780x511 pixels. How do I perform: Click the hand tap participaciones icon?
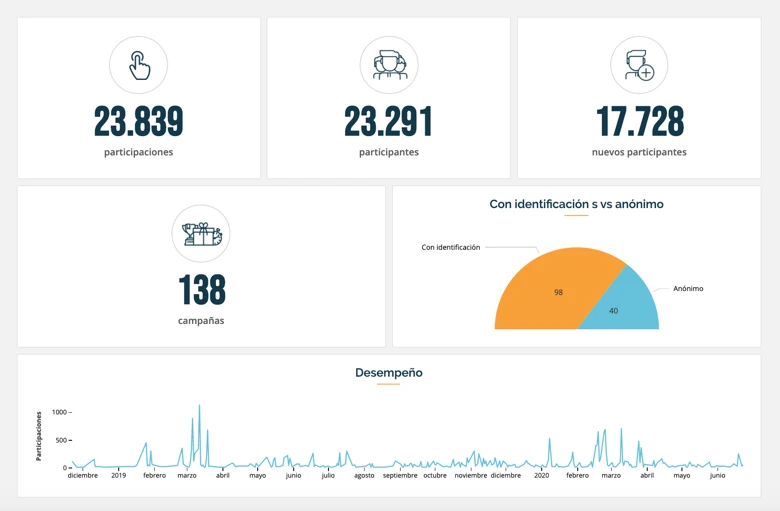[139, 66]
